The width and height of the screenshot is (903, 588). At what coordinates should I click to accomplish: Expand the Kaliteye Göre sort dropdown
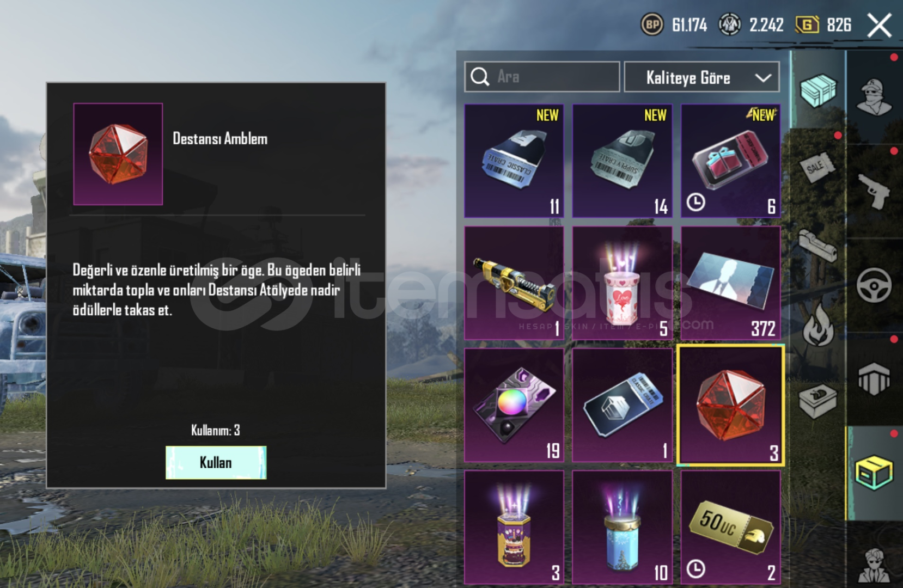point(701,77)
